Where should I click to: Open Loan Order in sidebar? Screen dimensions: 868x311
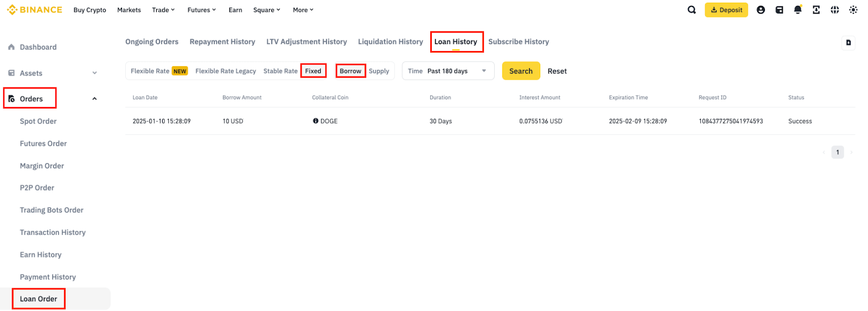click(x=39, y=299)
